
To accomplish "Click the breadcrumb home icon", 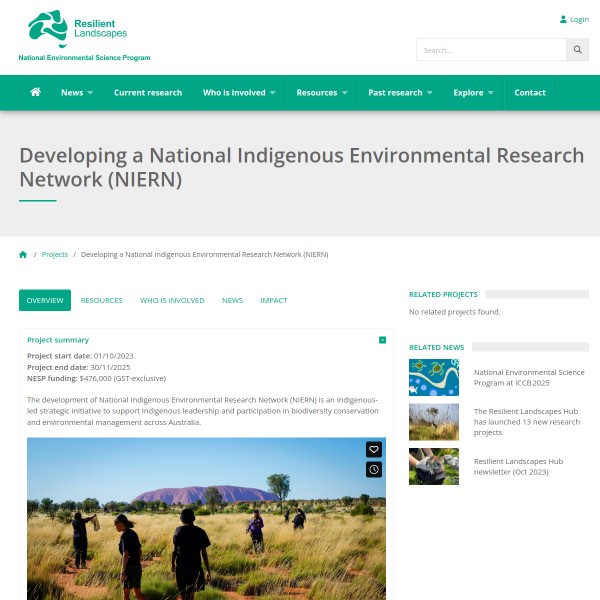I will pos(23,255).
